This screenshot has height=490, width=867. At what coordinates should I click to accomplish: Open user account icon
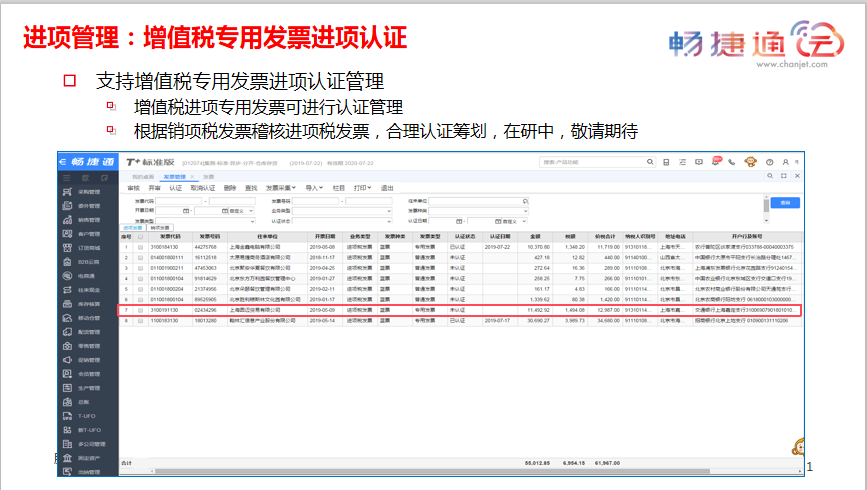coord(785,162)
